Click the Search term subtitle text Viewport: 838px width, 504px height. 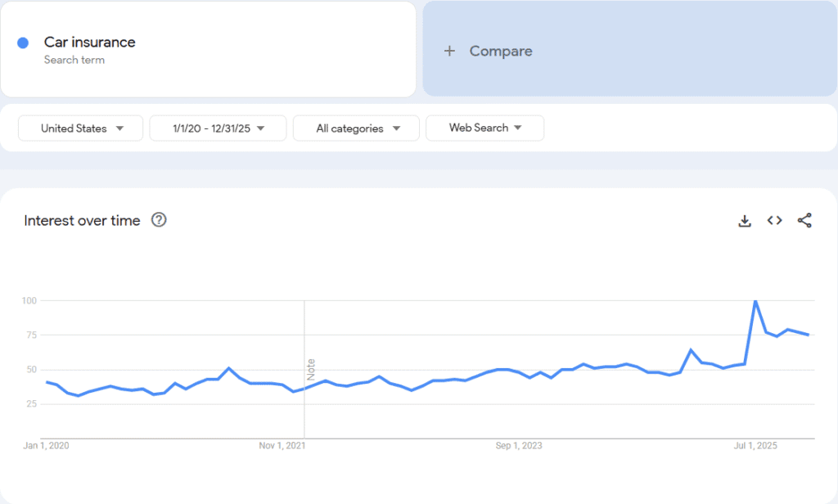click(x=74, y=60)
